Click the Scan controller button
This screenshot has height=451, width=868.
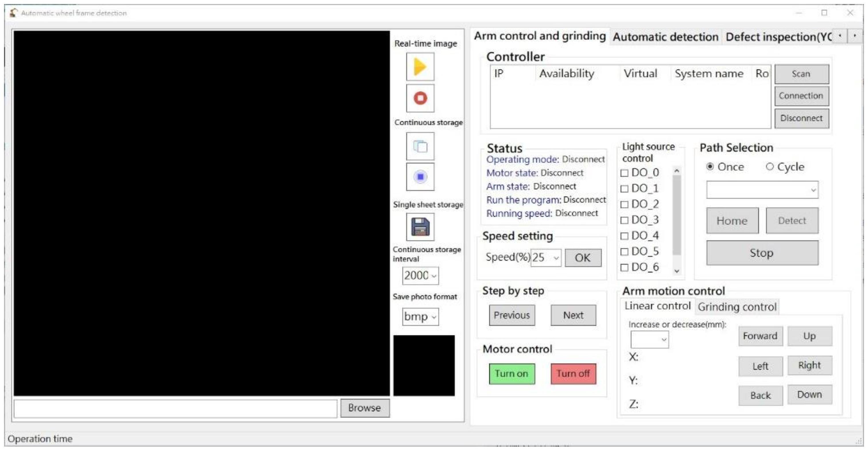coord(801,74)
